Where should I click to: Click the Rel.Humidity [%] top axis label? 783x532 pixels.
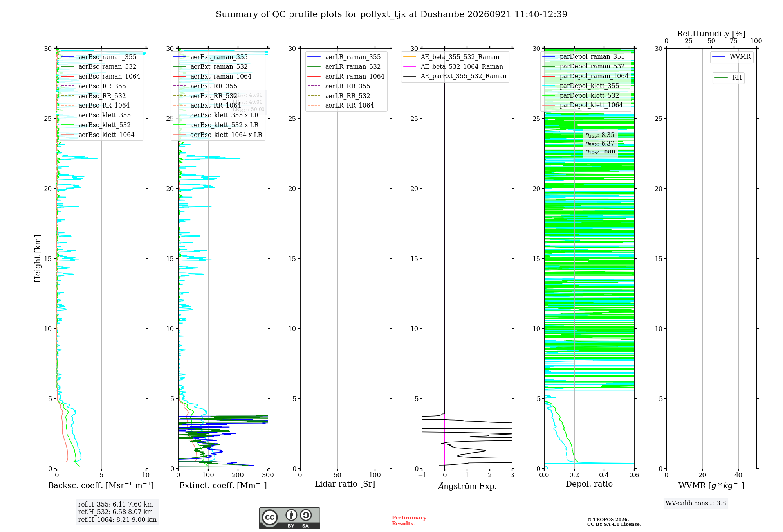pyautogui.click(x=711, y=34)
